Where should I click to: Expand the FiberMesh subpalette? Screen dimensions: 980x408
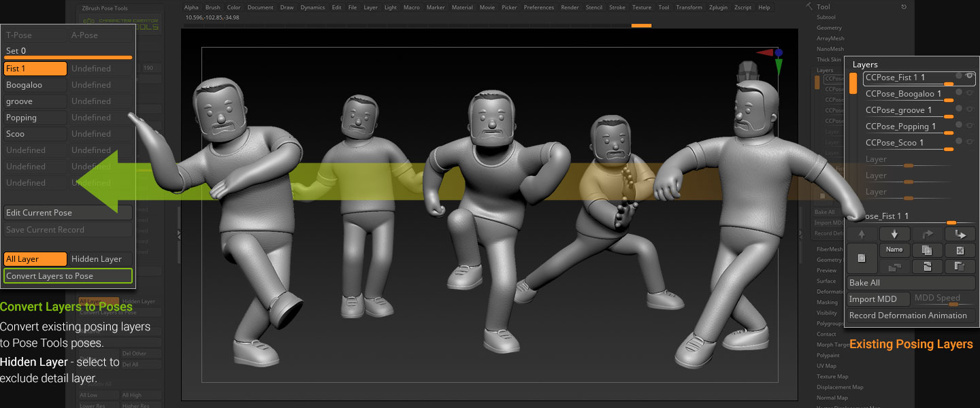point(829,249)
